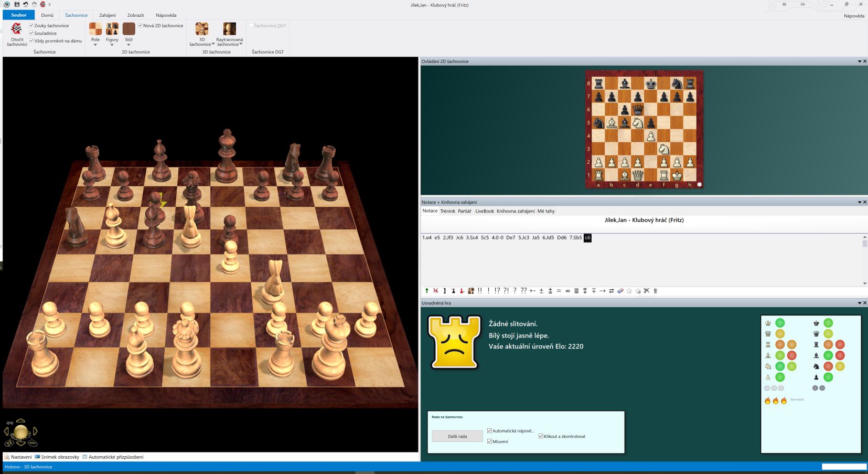868x474 pixels.
Task: Open the Notace + Knihovna zahájení panel menu arrow
Action: click(859, 202)
